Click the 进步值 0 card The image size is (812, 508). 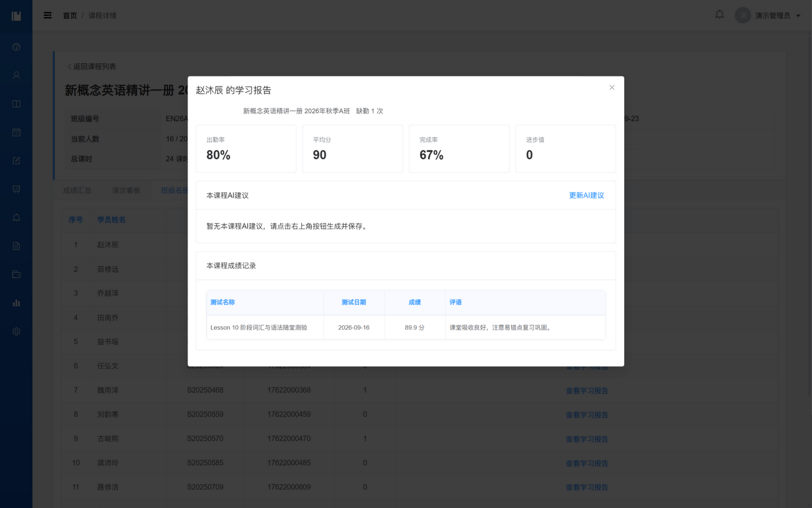[566, 149]
